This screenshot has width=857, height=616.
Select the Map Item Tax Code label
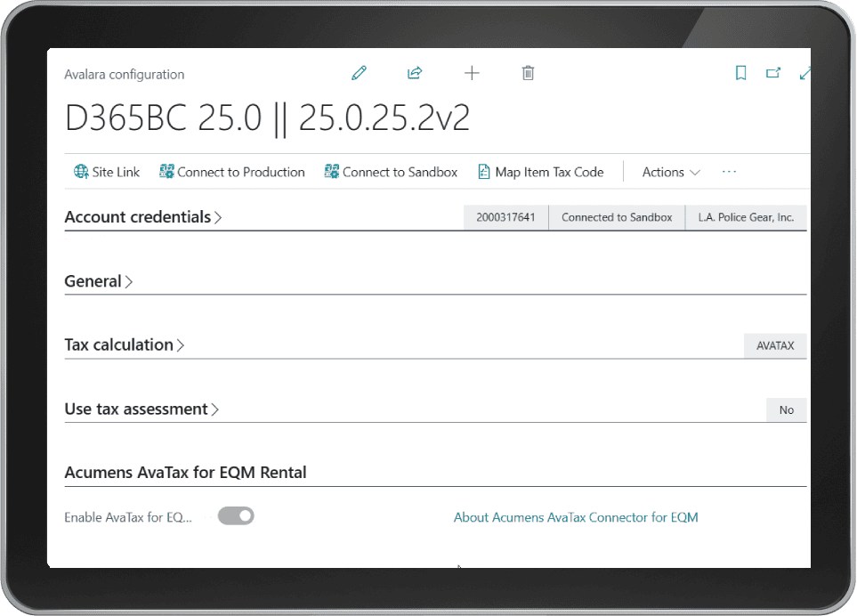(x=549, y=172)
